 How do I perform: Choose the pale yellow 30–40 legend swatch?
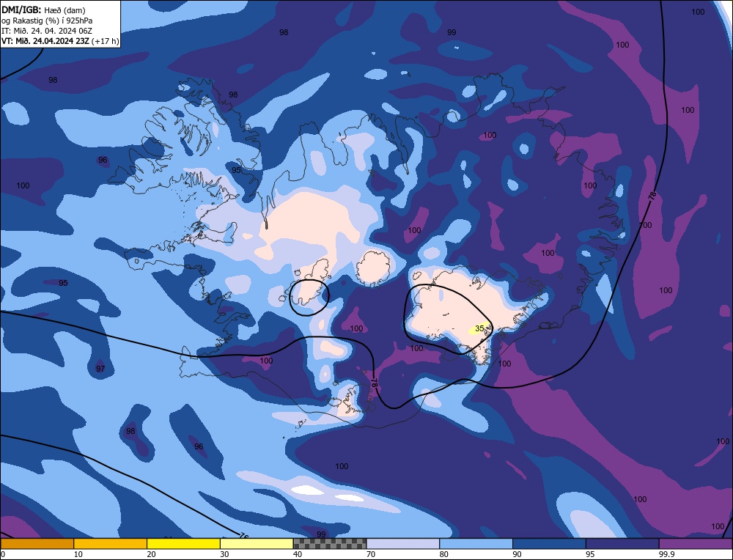click(x=257, y=543)
